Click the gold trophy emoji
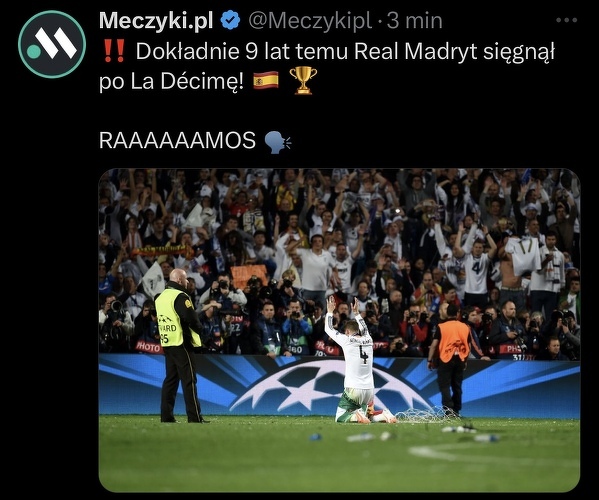Image resolution: width=599 pixels, height=500 pixels. [x=303, y=81]
